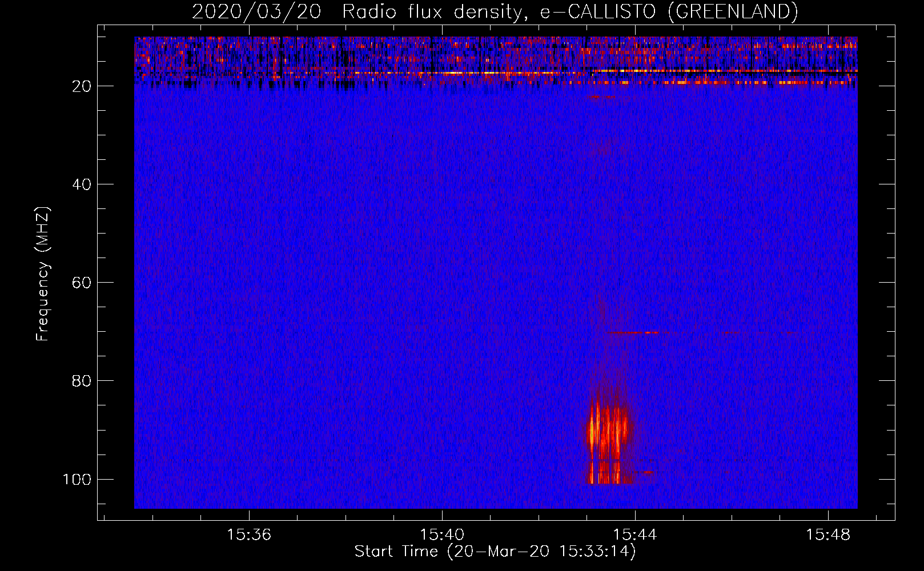Screen dimensions: 924x571
Task: Click the 80 MHz frequency tick label
Action: [x=82, y=381]
